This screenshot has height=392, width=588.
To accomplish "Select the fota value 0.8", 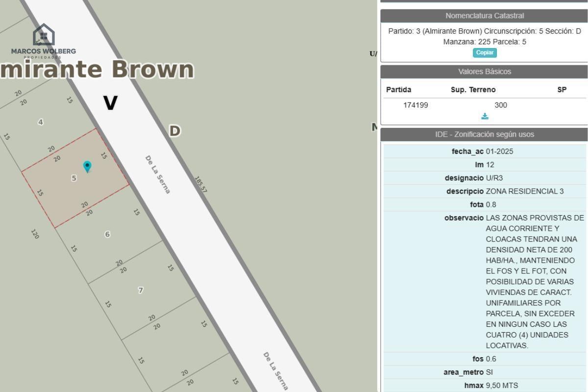I will coord(491,204).
